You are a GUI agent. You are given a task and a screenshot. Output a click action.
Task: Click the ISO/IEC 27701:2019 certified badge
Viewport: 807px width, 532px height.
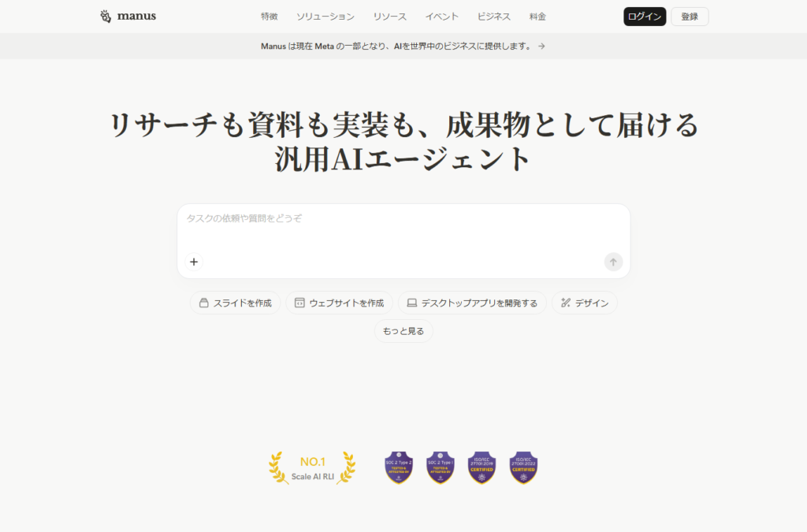pyautogui.click(x=482, y=467)
